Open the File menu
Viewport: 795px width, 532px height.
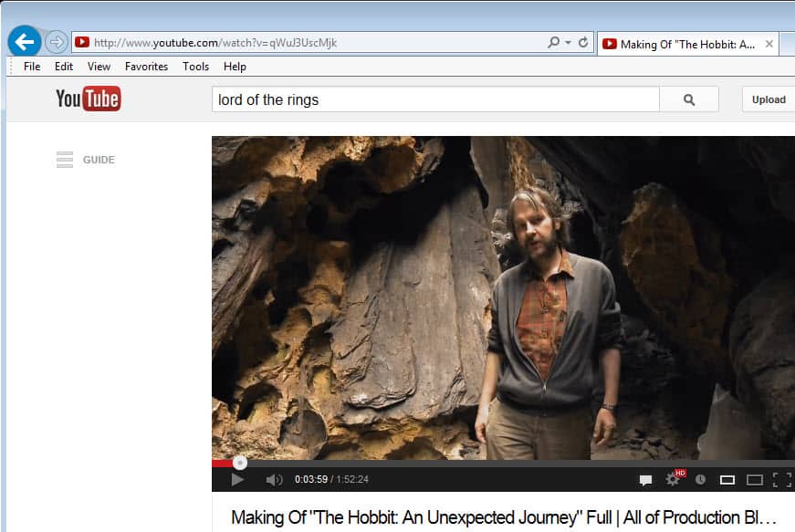pos(32,67)
